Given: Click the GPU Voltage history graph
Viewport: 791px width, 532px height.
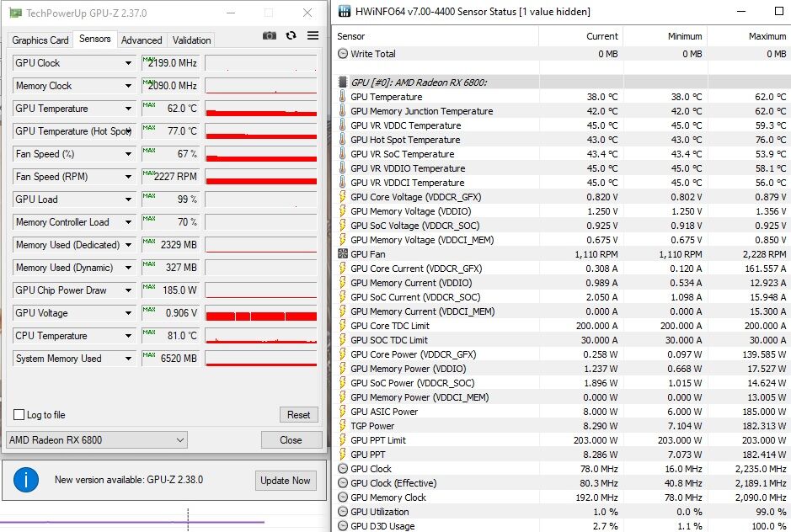Looking at the screenshot, I should [x=261, y=312].
